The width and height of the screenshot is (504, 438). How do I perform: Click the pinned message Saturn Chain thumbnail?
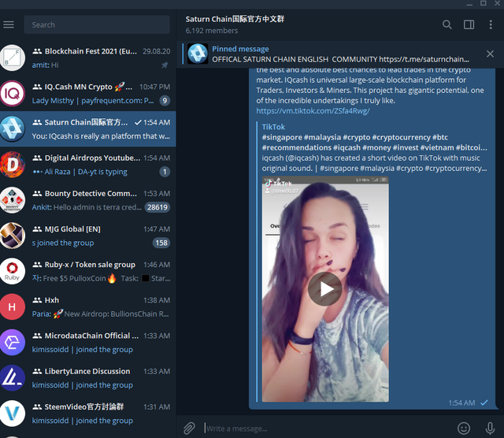click(198, 54)
